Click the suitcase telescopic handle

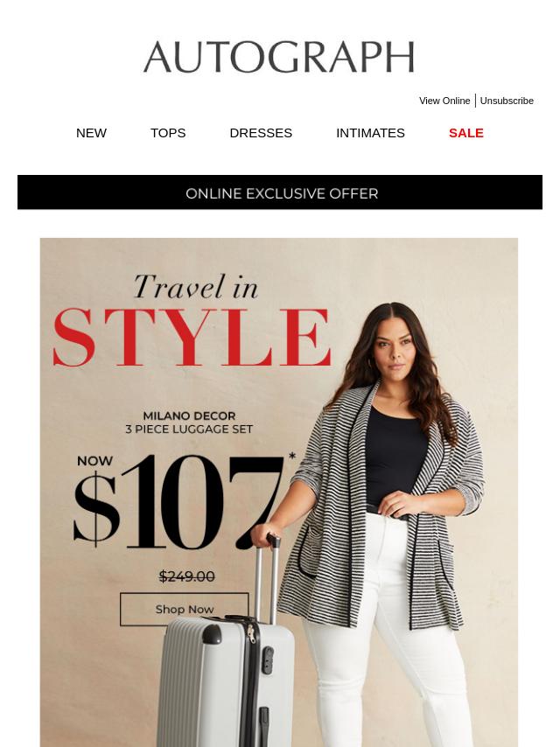point(266,579)
